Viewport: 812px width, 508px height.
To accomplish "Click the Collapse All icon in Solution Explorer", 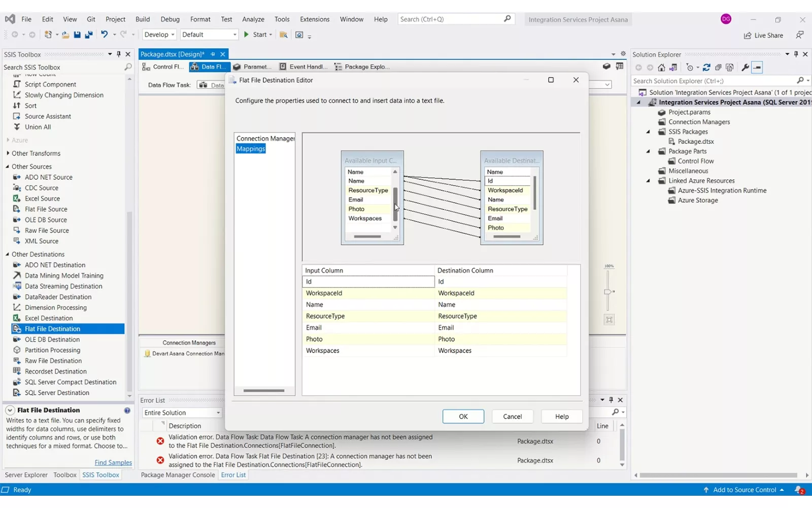I will [x=718, y=68].
